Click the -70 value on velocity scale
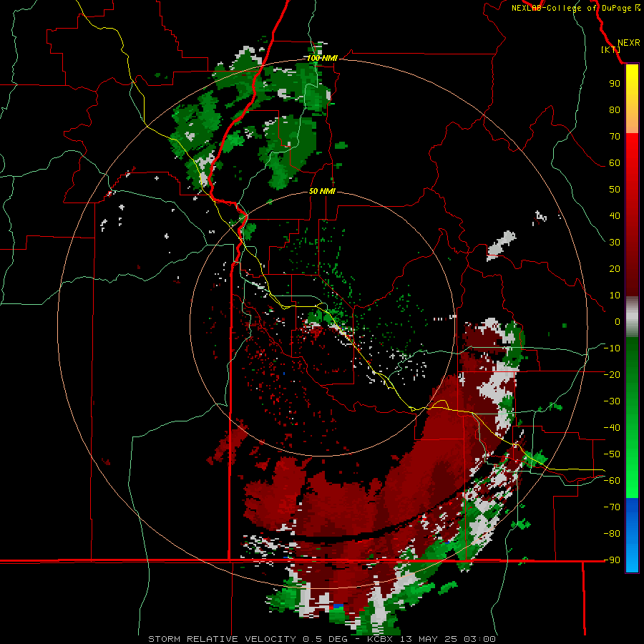Image resolution: width=644 pixels, height=644 pixels. (612, 507)
